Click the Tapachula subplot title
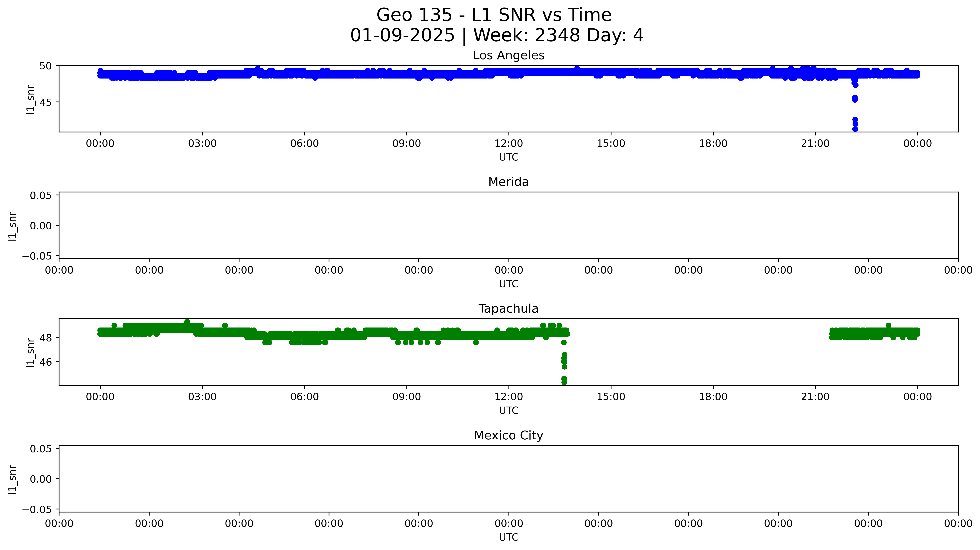The image size is (980, 550). pyautogui.click(x=508, y=309)
